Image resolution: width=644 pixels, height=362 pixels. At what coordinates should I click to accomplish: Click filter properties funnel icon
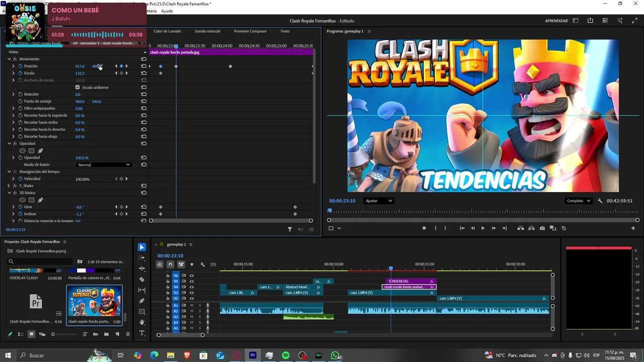(290, 229)
